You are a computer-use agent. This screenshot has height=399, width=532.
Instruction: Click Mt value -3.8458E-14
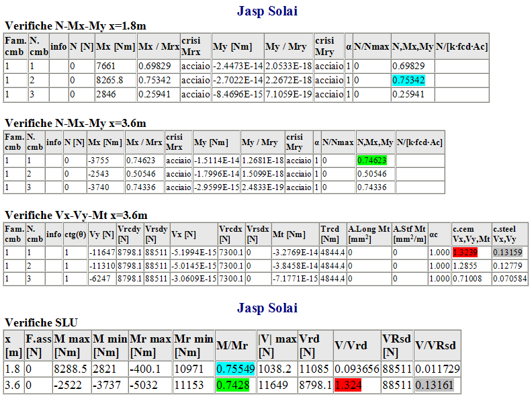(x=296, y=265)
